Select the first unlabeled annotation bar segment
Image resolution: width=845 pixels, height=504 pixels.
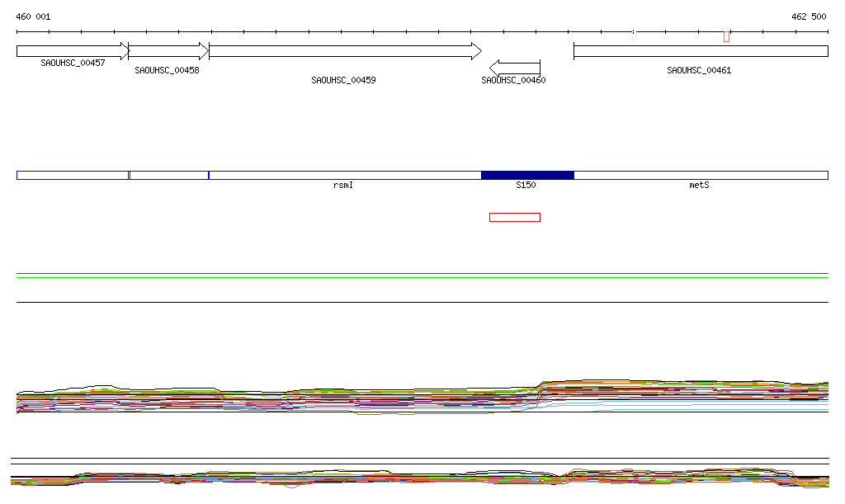coord(73,175)
